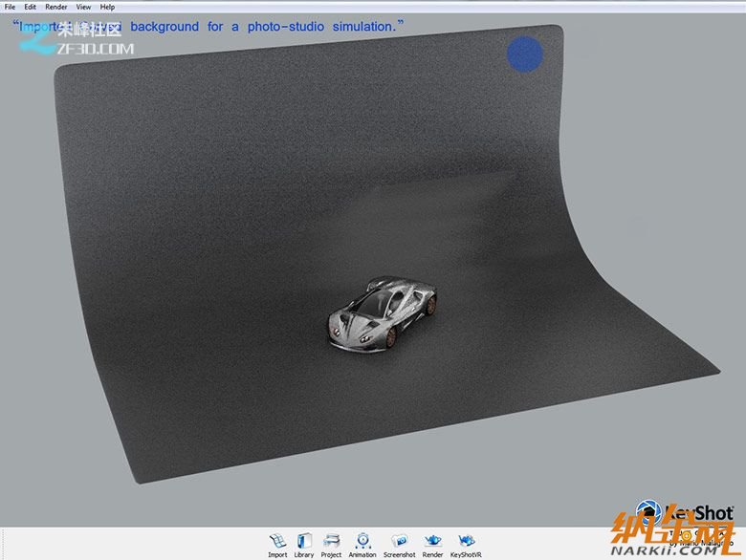Click the empty gray viewport area left of backdrop
The width and height of the screenshot is (746, 560).
click(27, 287)
